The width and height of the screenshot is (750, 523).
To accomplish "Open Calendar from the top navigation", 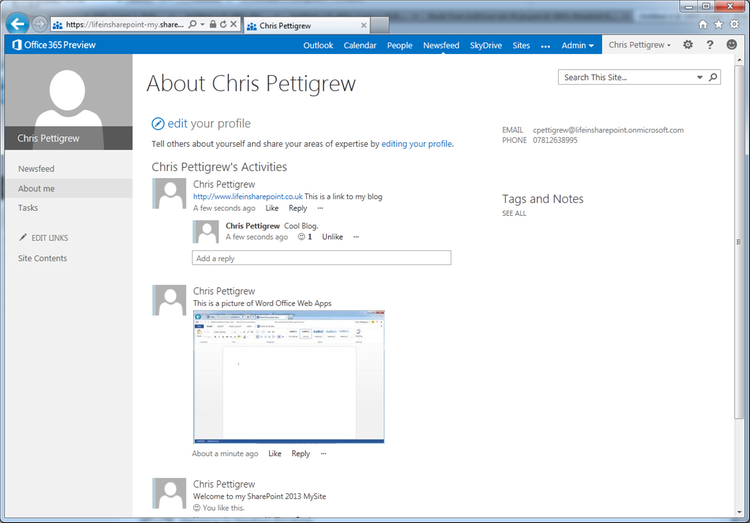I will click(360, 45).
